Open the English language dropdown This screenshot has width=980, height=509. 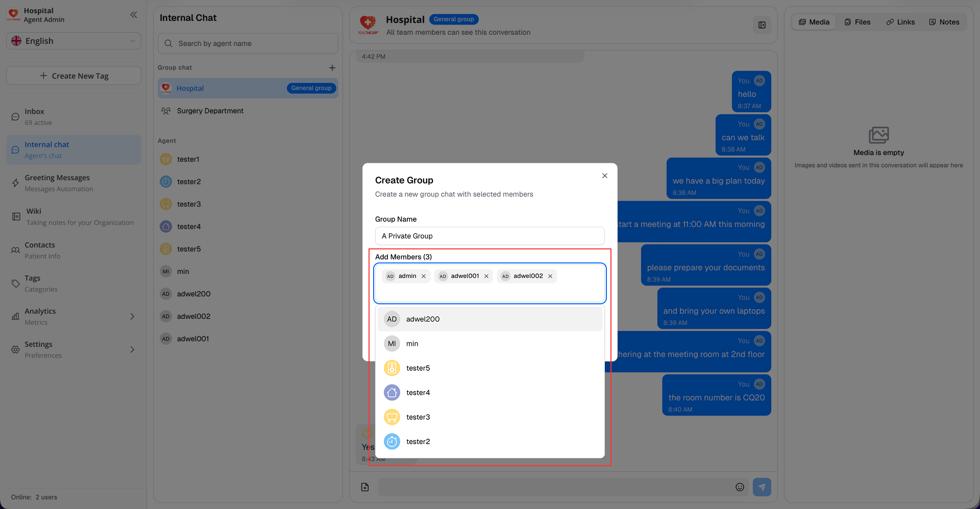click(x=74, y=41)
